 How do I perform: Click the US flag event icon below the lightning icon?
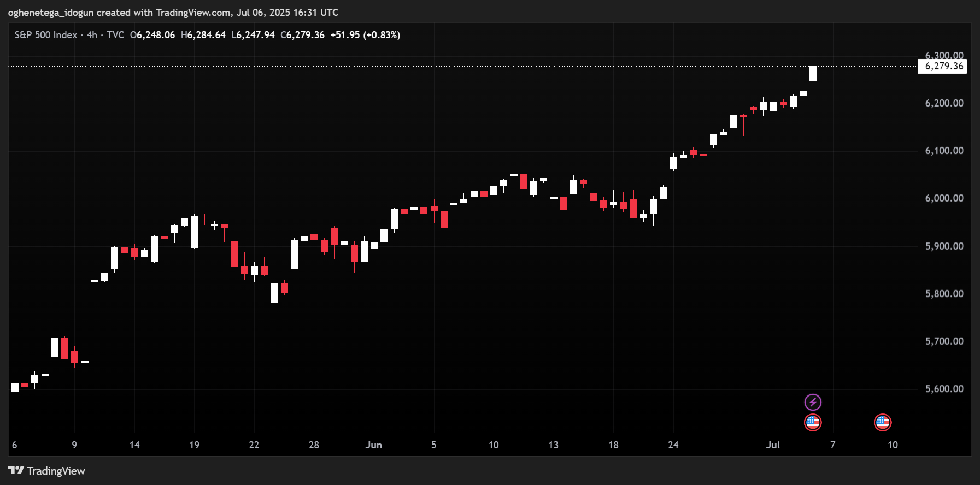click(x=813, y=422)
